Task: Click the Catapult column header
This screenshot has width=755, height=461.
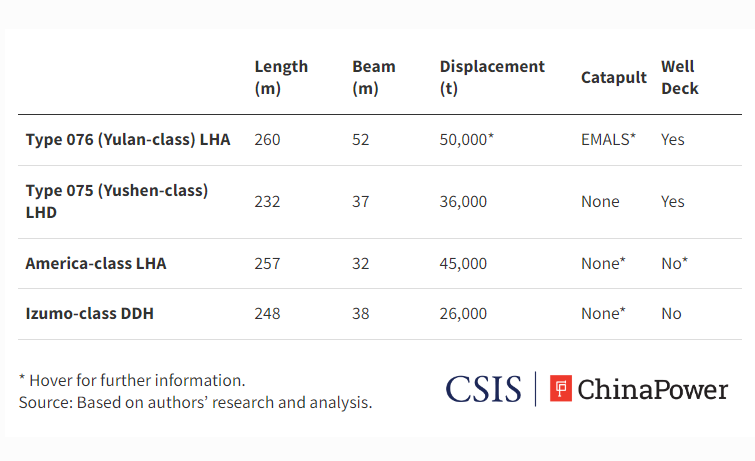Action: coord(613,77)
